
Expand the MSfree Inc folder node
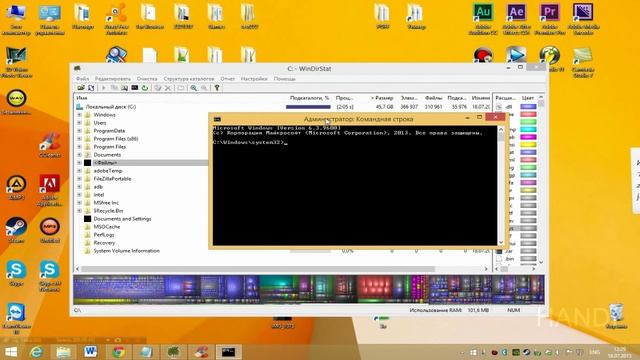[79, 203]
